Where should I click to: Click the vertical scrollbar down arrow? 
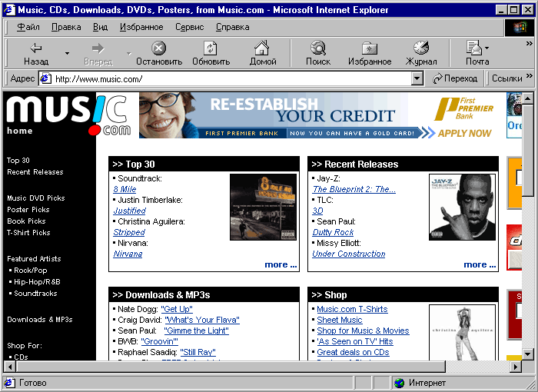click(x=528, y=354)
